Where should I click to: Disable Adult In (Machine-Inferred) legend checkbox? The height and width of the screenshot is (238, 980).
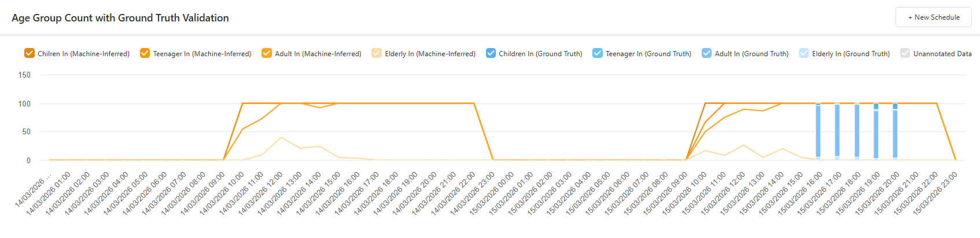click(267, 53)
